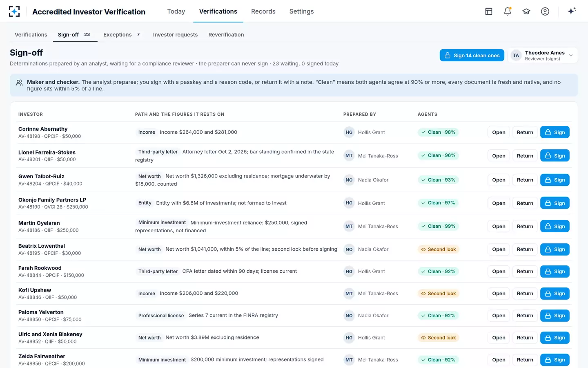The image size is (588, 368).
Task: Open the Records menu item
Action: (x=263, y=11)
